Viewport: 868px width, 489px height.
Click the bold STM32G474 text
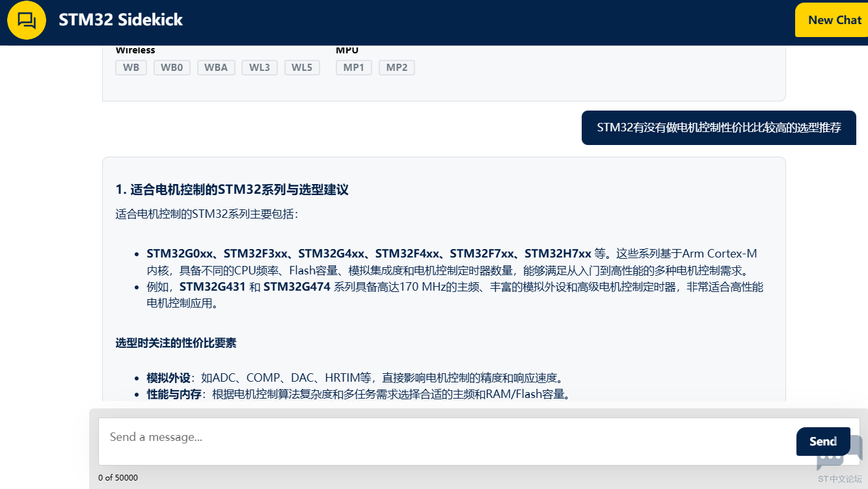coord(297,287)
